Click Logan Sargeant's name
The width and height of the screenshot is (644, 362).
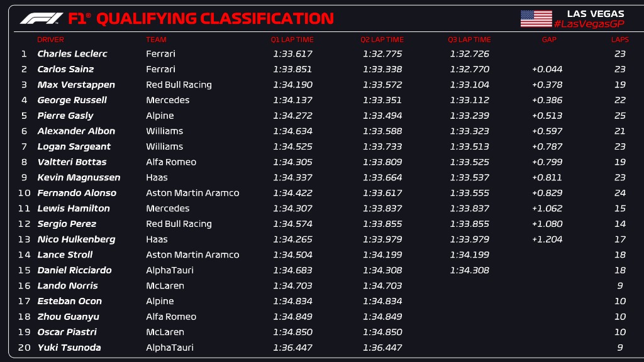pyautogui.click(x=74, y=146)
